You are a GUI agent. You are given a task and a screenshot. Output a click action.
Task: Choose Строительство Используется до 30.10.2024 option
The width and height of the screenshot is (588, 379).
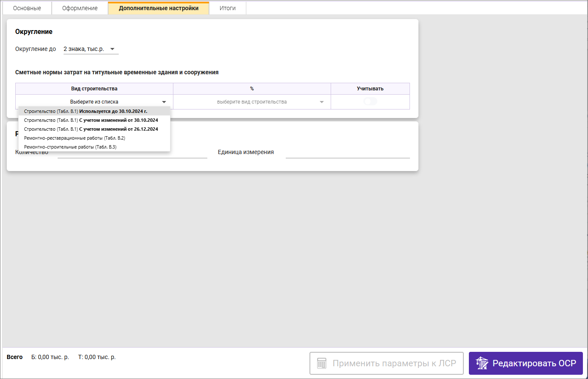click(86, 111)
